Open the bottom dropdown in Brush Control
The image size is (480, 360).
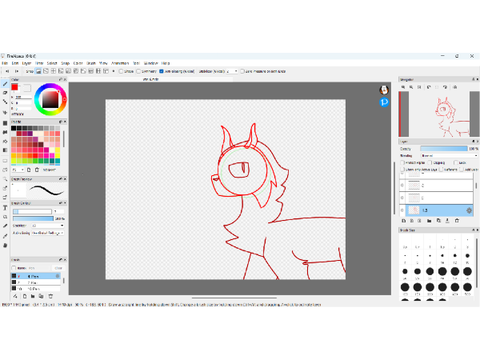(x=48, y=233)
